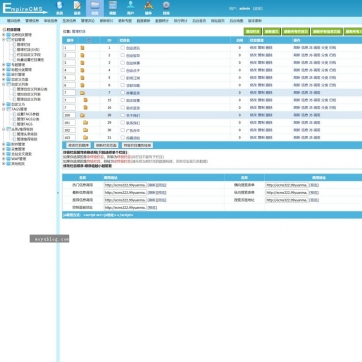The image size is (362, 362).
Task: Click the sidebar collapse arrow on the divider
Action: pos(58,193)
